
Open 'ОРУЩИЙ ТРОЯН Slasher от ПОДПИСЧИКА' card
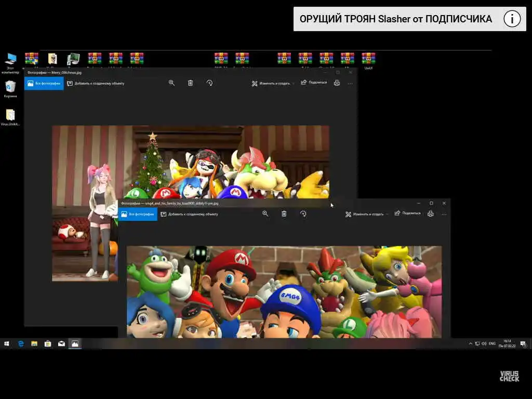410,19
